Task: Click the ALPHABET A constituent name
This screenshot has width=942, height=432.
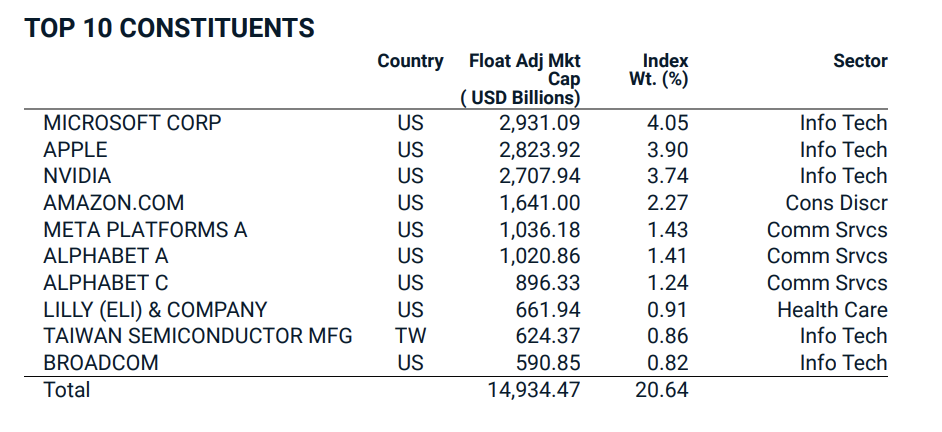Action: pos(105,256)
